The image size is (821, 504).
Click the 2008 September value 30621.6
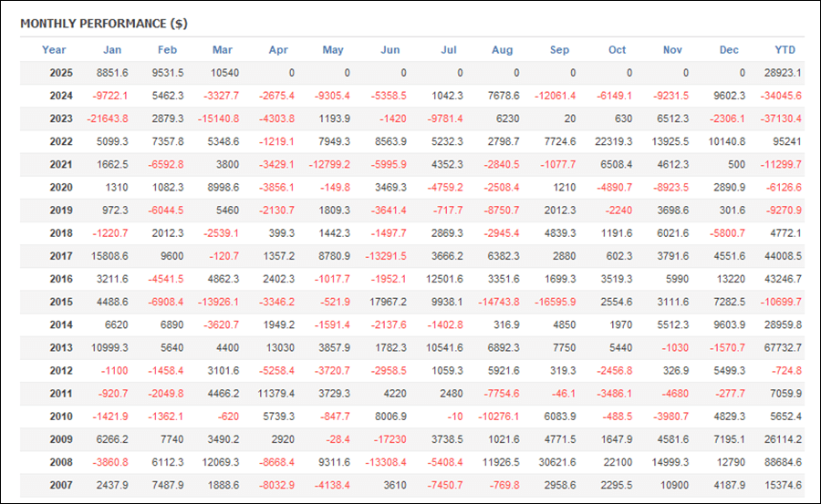557,462
